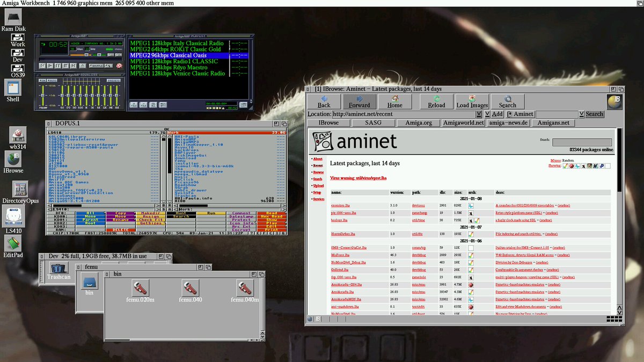Click Copy button in DOPUS

pos(120,213)
